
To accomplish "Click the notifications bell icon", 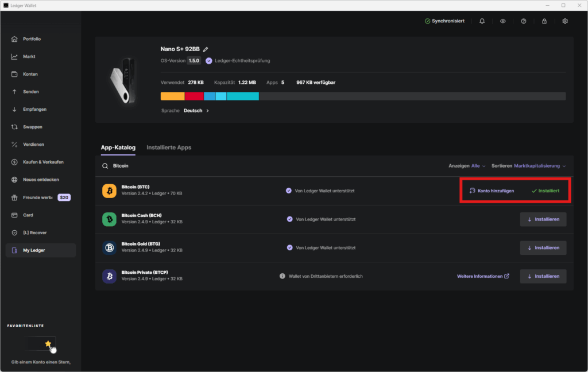I will click(482, 21).
